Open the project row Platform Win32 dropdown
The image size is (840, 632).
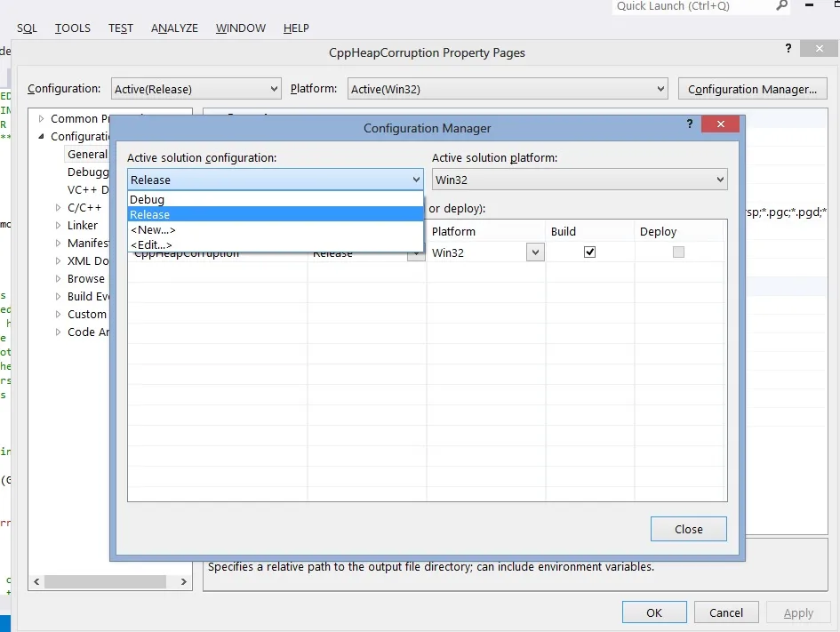click(535, 252)
